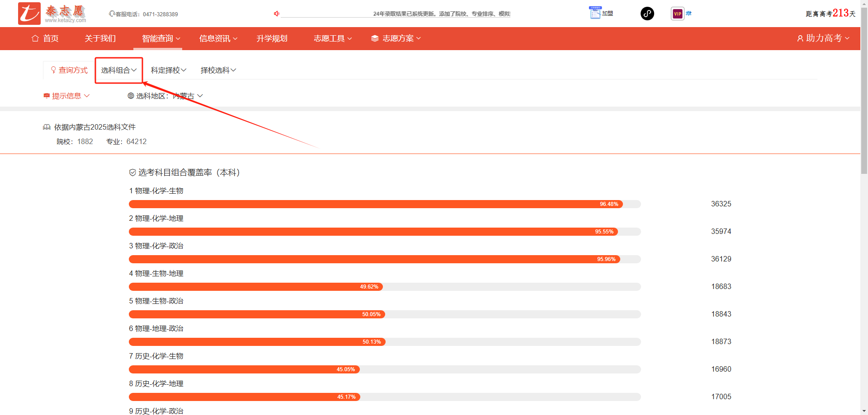Click the book icon beside 依据内蒙古2025选科文件

[47, 127]
